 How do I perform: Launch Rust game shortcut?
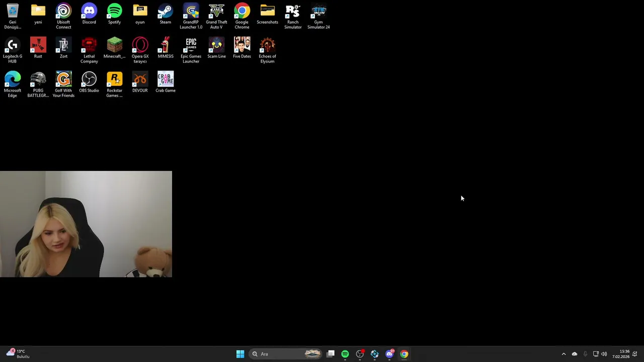click(x=38, y=48)
